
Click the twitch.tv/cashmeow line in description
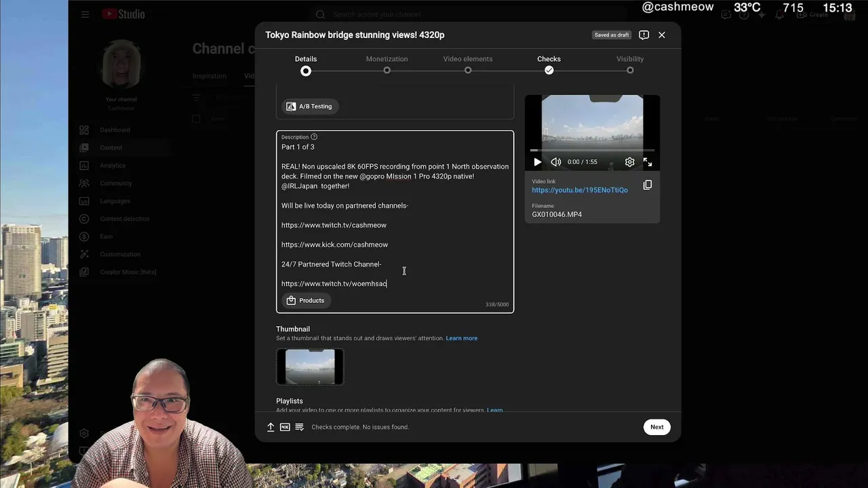334,225
